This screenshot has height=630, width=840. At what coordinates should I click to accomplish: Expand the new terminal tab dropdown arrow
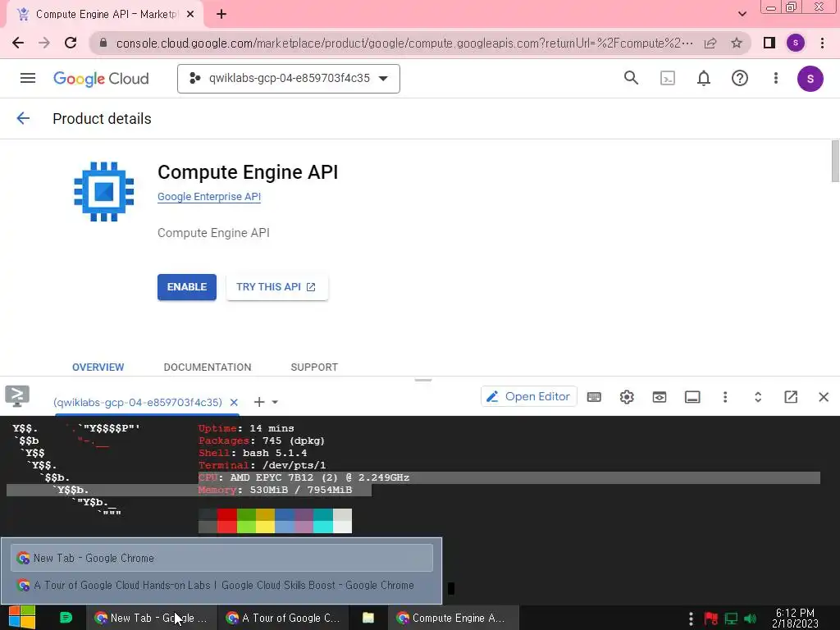coord(275,402)
